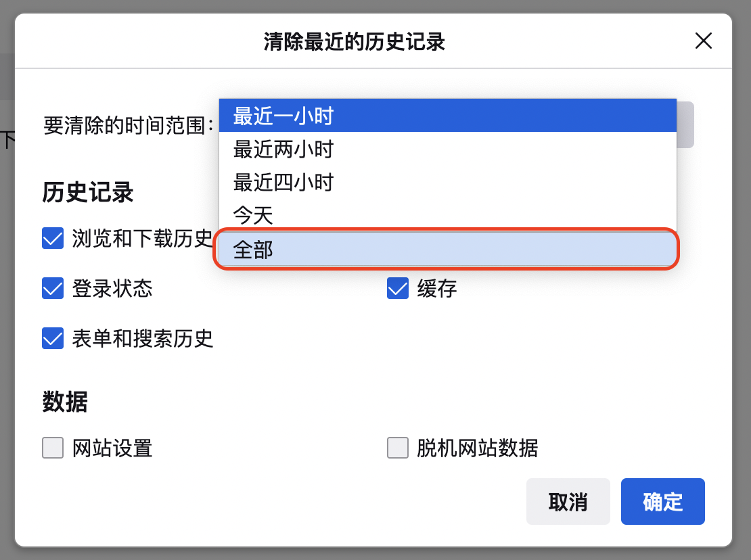Click the 历史记录 section heading

coord(88,193)
